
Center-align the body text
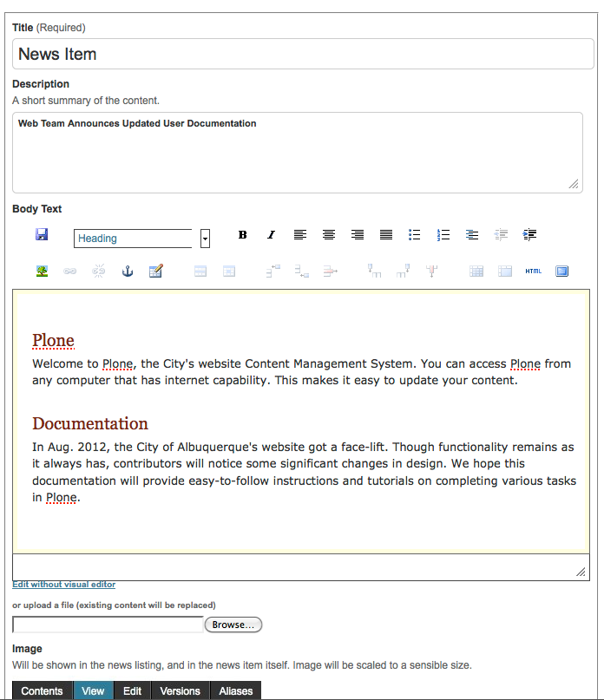tap(329, 235)
